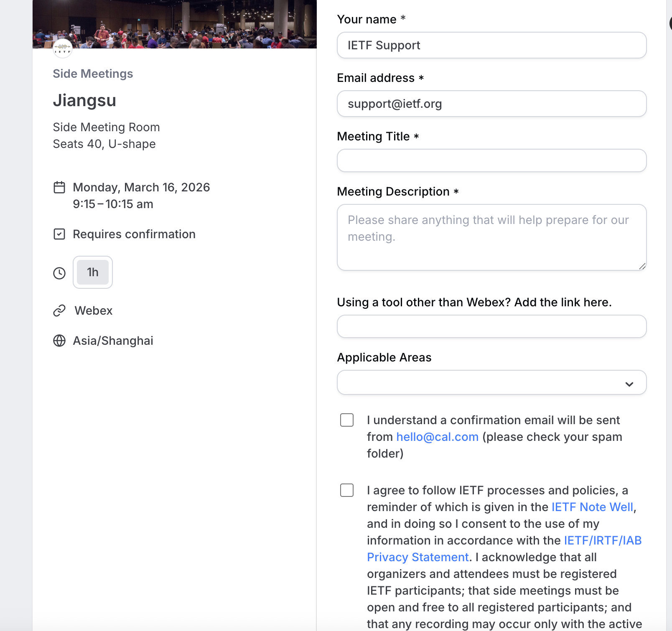Image resolution: width=672 pixels, height=631 pixels.
Task: Select the 1h duration option
Action: 93,272
